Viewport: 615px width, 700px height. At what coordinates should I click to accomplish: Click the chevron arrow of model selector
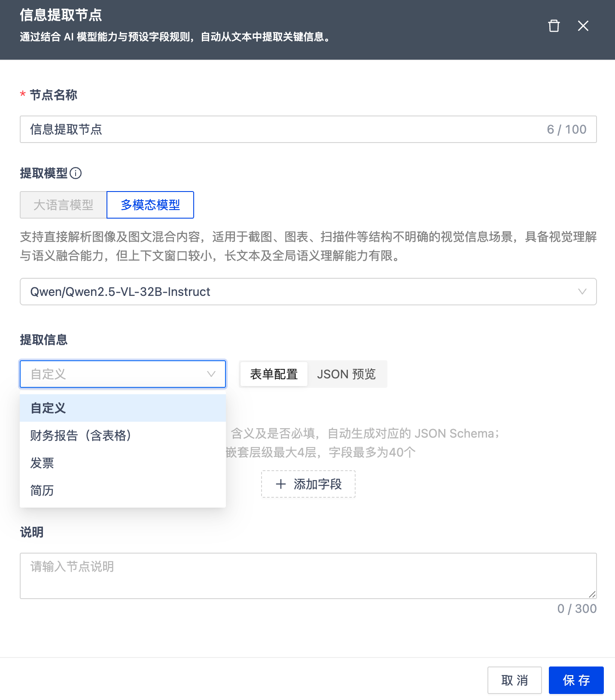click(x=582, y=292)
